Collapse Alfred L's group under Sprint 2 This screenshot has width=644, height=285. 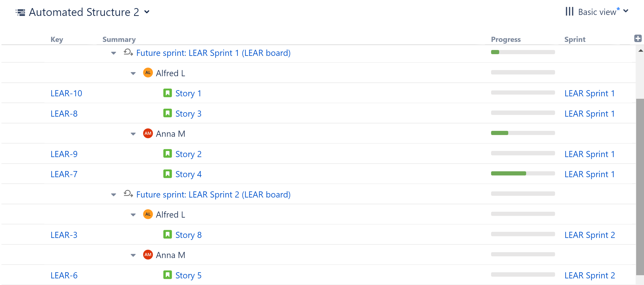click(x=133, y=214)
